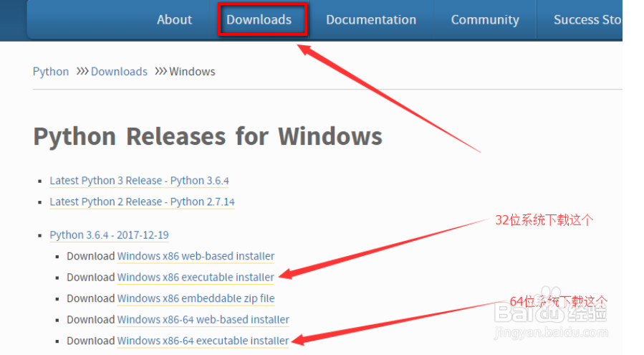The image size is (644, 355).
Task: Click the Downloads breadcrumb link
Action: [x=119, y=72]
